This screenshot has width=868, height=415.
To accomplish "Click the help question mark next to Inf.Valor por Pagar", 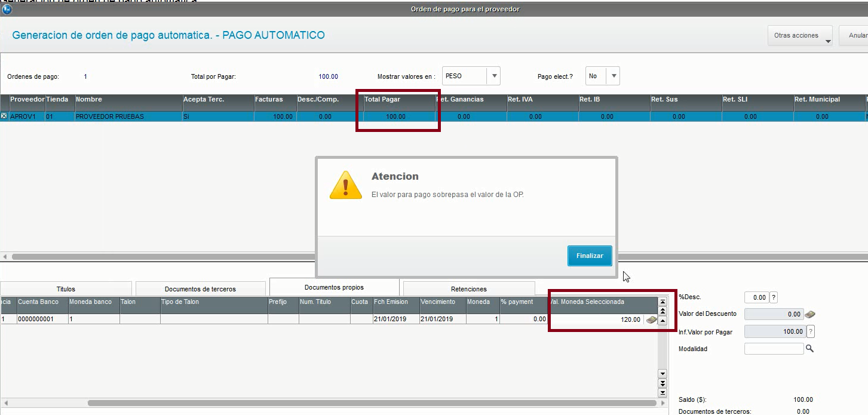I will pos(811,331).
